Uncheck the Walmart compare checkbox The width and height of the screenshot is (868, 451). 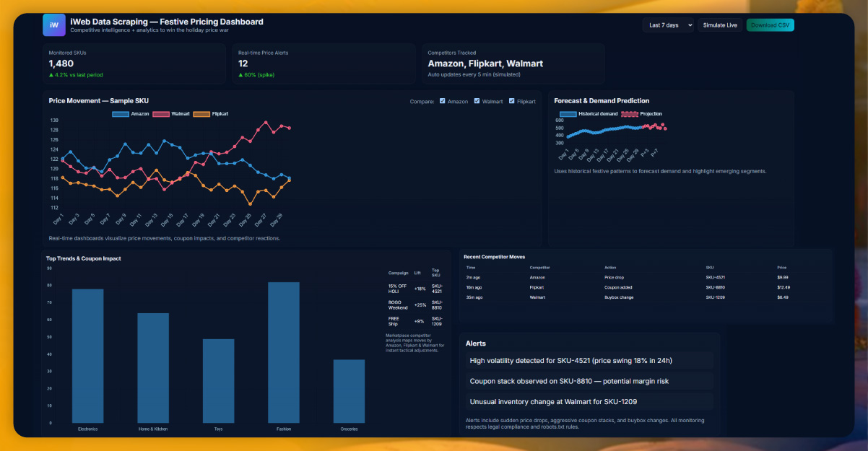477,102
